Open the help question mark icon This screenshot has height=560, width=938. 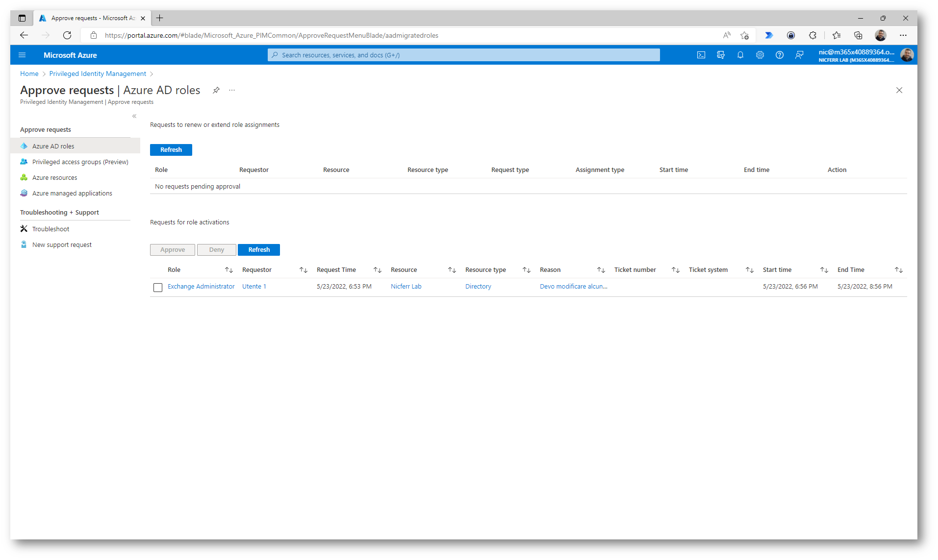780,55
